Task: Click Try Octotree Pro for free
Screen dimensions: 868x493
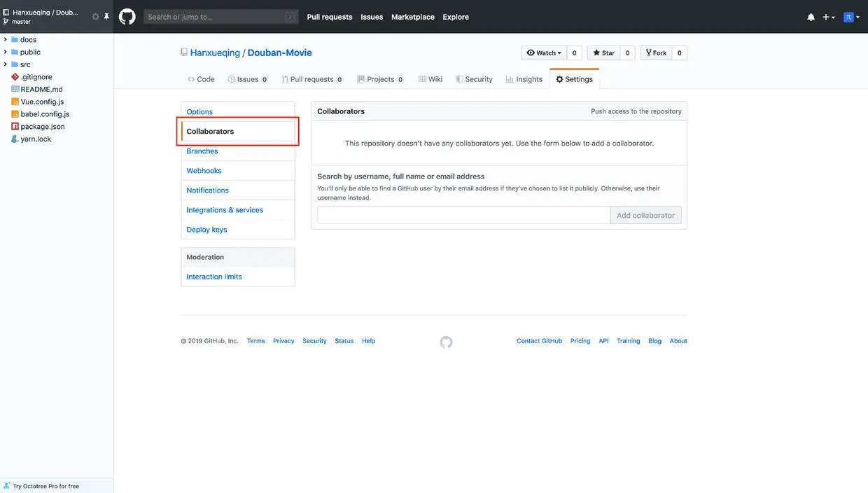Action: pyautogui.click(x=46, y=486)
